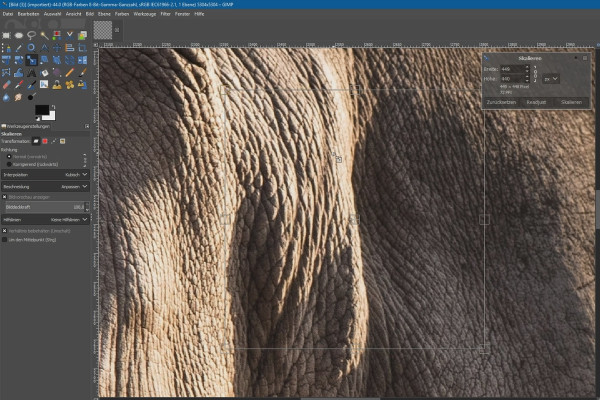Enable Um den Mittelpunkt (Strg) checkbox

5,240
